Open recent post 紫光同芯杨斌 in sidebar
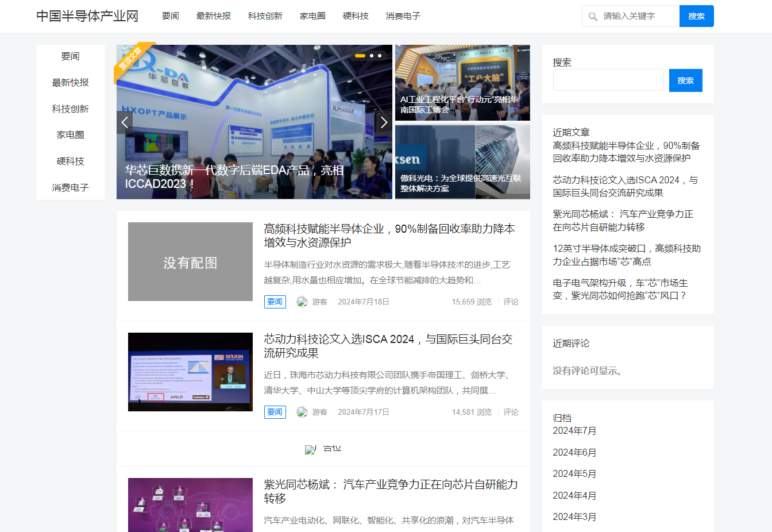This screenshot has height=532, width=772. (623, 221)
